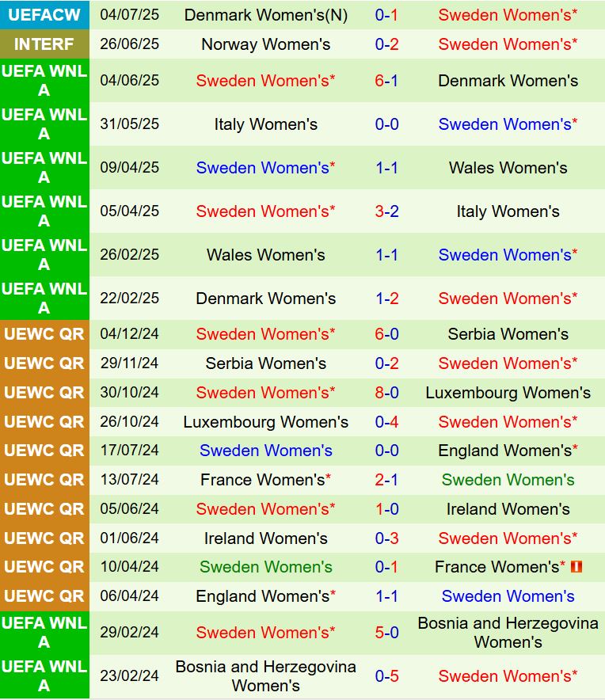Screen dimensions: 605x700
Task: Click Italy Women's on the 31/05/25 row
Action: (266, 124)
